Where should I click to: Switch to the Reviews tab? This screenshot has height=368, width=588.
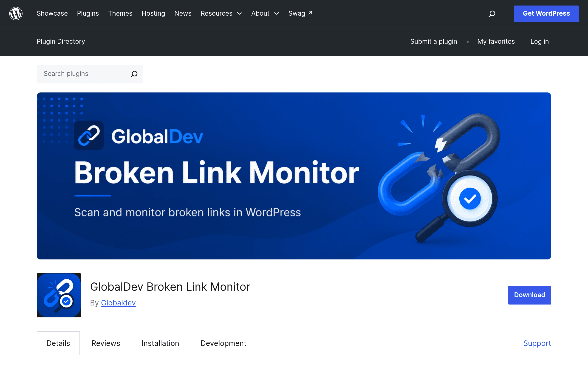point(106,343)
